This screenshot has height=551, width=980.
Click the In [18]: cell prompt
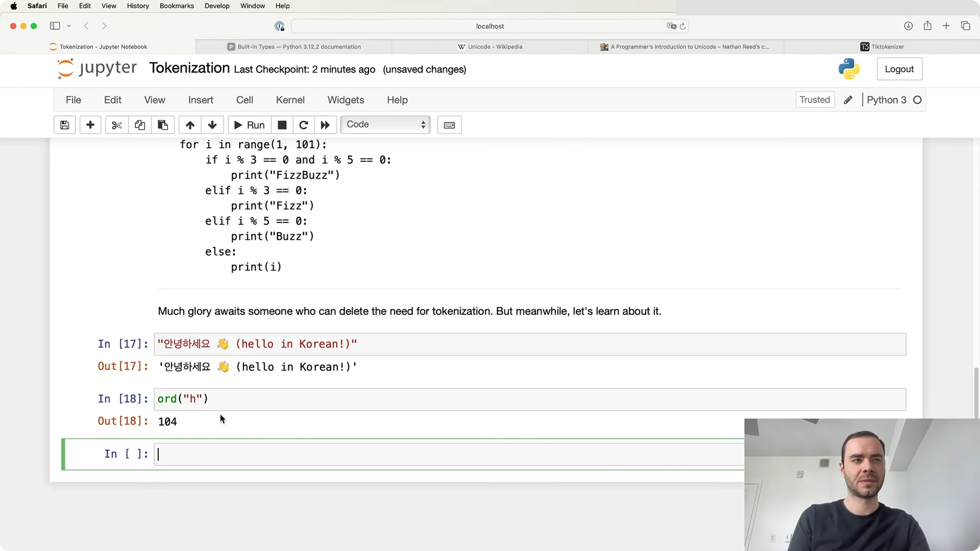click(x=122, y=399)
